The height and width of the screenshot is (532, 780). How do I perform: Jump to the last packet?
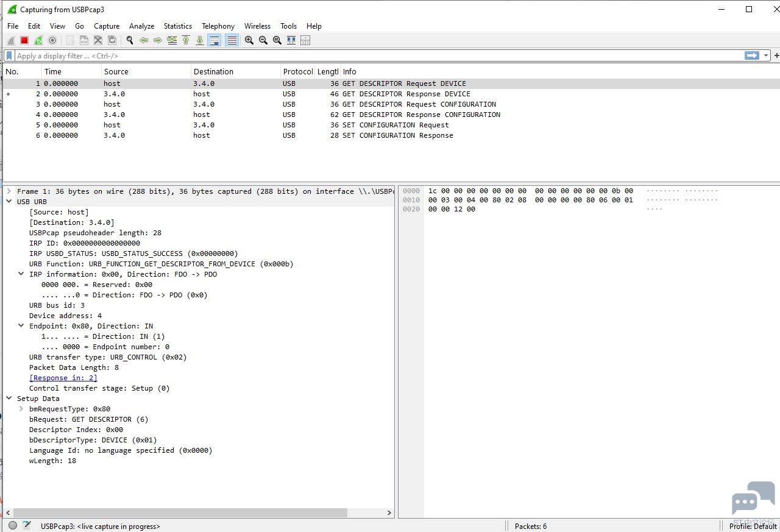coord(200,40)
